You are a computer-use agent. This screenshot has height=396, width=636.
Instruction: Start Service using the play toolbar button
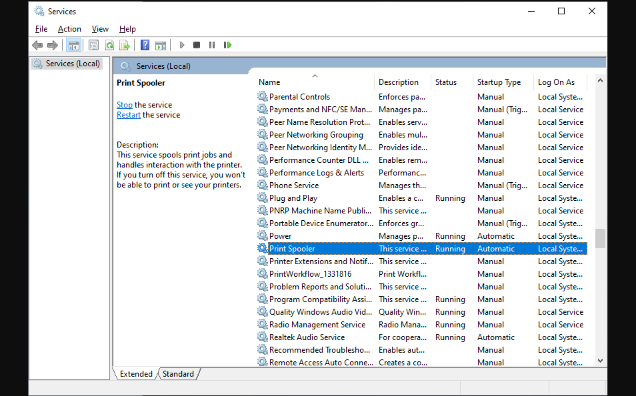tap(182, 45)
